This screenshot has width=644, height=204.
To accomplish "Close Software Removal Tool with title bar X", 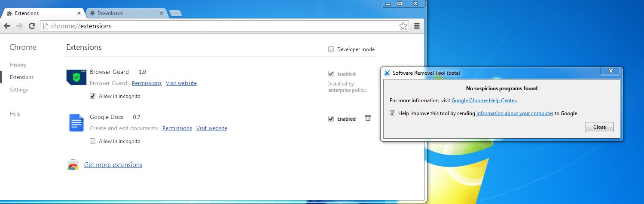I will pos(610,71).
